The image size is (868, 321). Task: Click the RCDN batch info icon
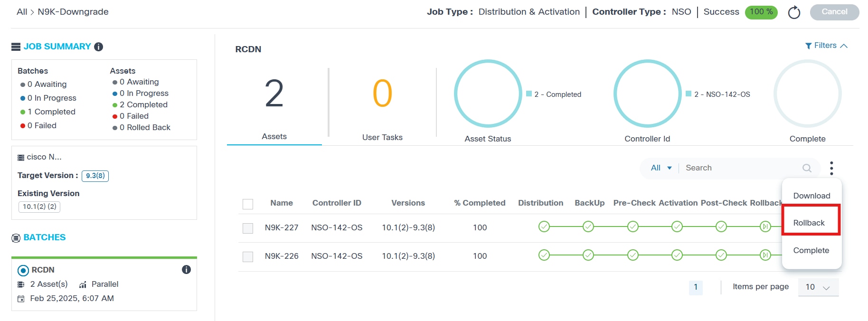click(186, 270)
